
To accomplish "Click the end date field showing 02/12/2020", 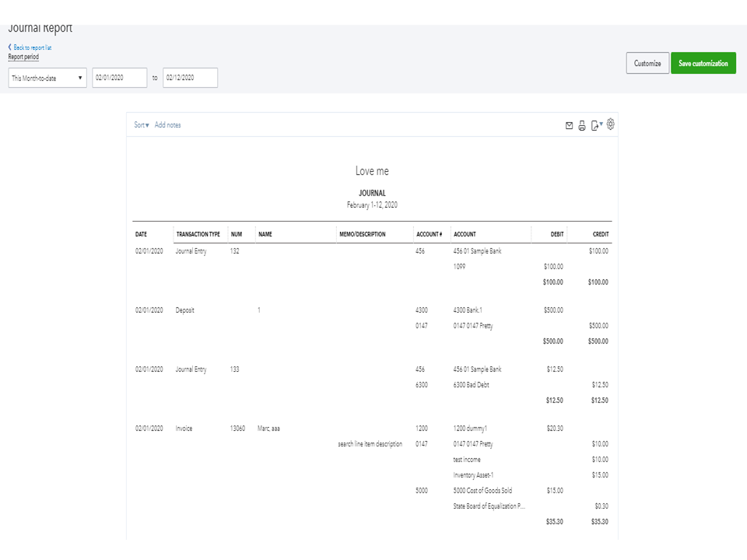I will coord(190,78).
